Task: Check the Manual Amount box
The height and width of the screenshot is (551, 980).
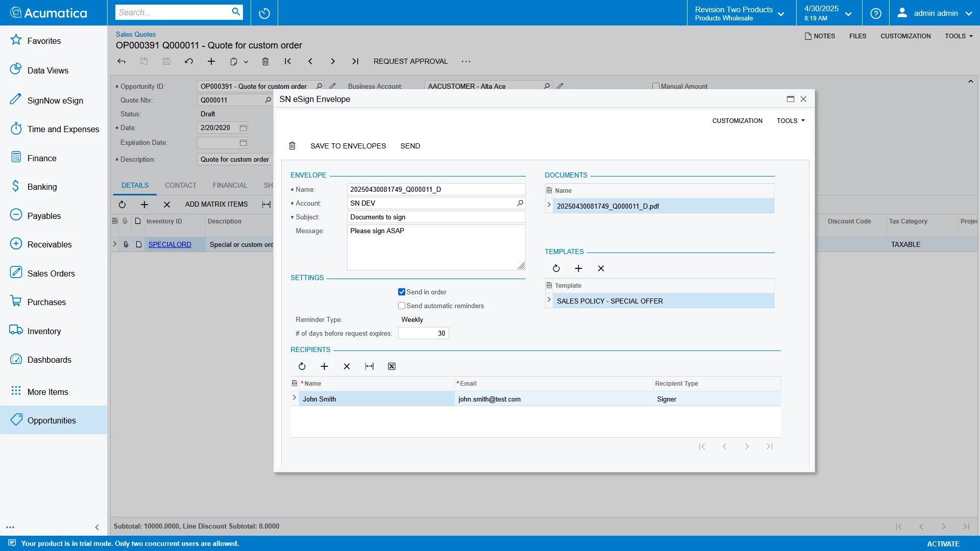Action: point(656,86)
